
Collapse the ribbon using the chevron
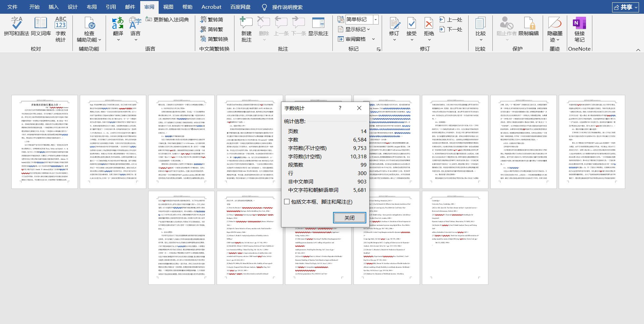tap(638, 50)
